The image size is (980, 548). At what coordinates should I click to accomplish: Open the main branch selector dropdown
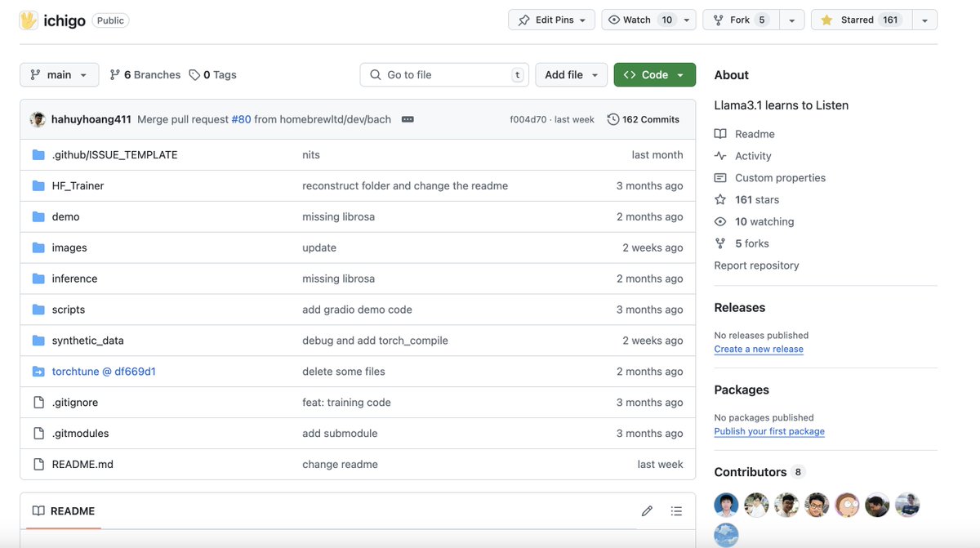tap(59, 74)
